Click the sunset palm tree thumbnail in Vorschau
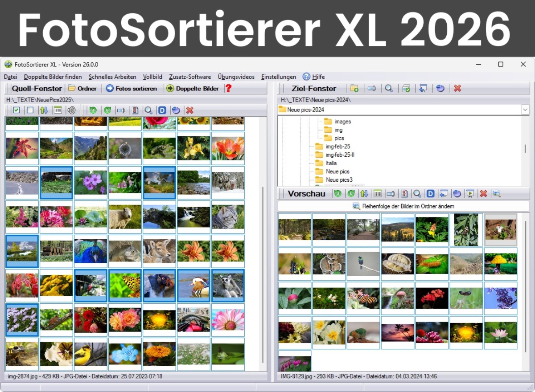Viewport: 535px width, 392px height. (398, 333)
